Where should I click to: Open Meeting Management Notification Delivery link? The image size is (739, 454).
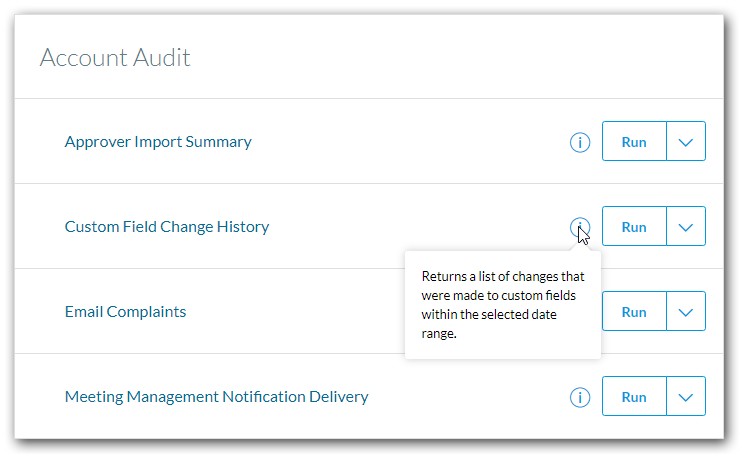click(x=216, y=397)
